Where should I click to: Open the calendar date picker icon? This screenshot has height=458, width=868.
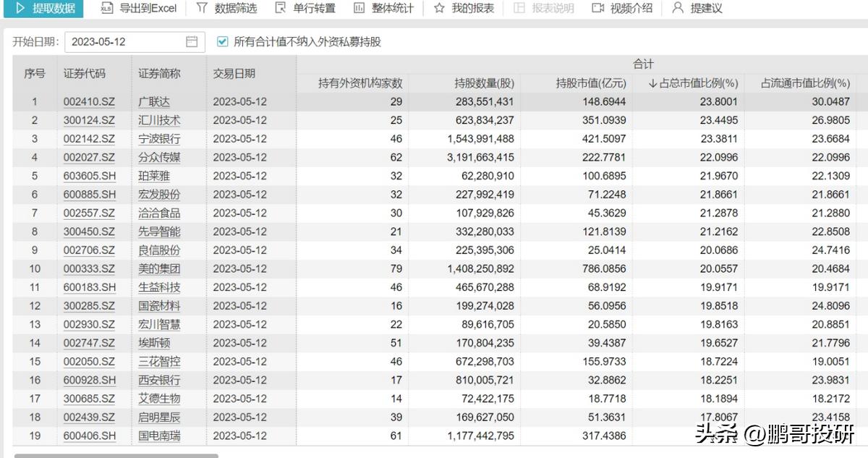pyautogui.click(x=192, y=43)
